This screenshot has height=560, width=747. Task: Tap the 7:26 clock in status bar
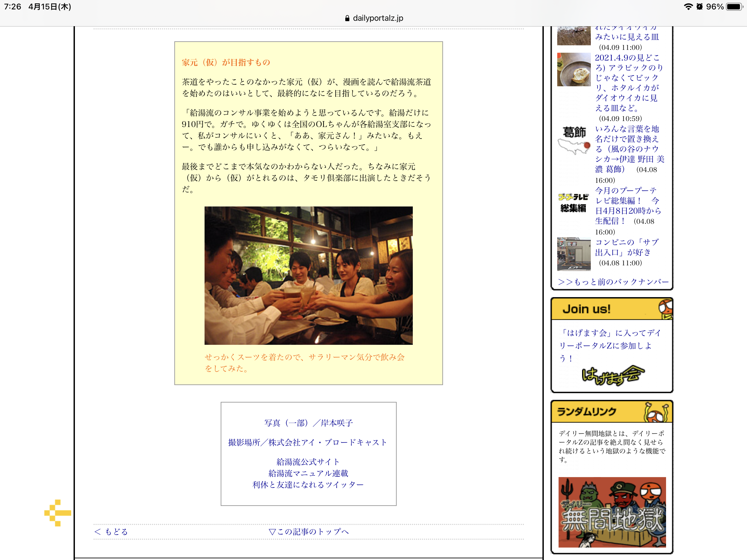tap(12, 7)
